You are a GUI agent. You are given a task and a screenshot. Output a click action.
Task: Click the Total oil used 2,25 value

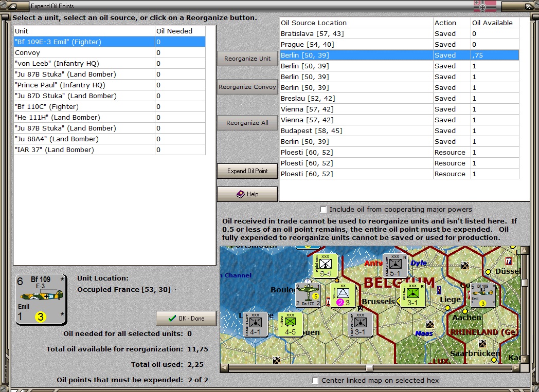click(x=195, y=365)
